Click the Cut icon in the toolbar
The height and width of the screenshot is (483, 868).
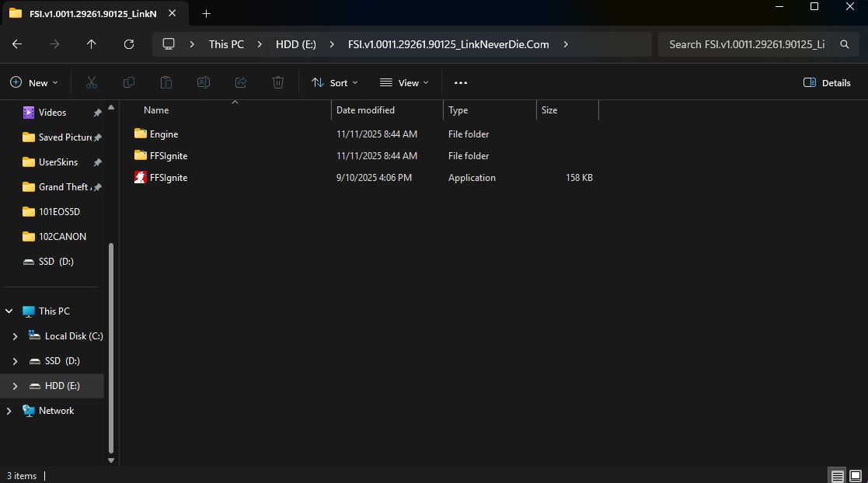pyautogui.click(x=91, y=82)
